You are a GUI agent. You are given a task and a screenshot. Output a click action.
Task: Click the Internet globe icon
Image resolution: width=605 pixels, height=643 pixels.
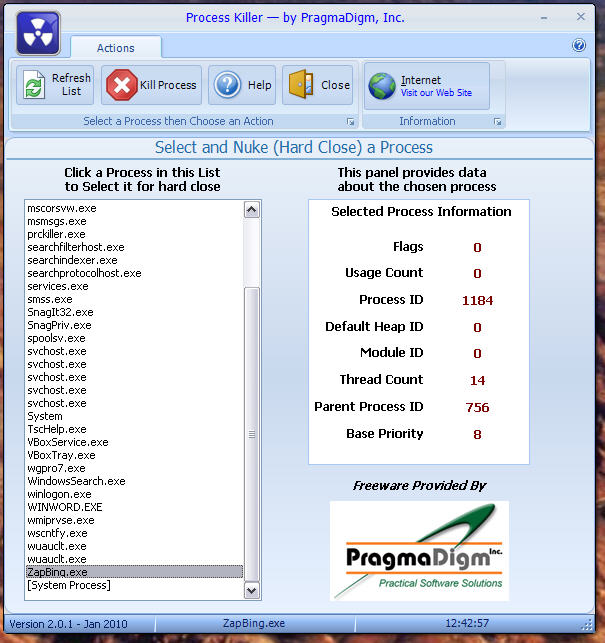pyautogui.click(x=382, y=86)
